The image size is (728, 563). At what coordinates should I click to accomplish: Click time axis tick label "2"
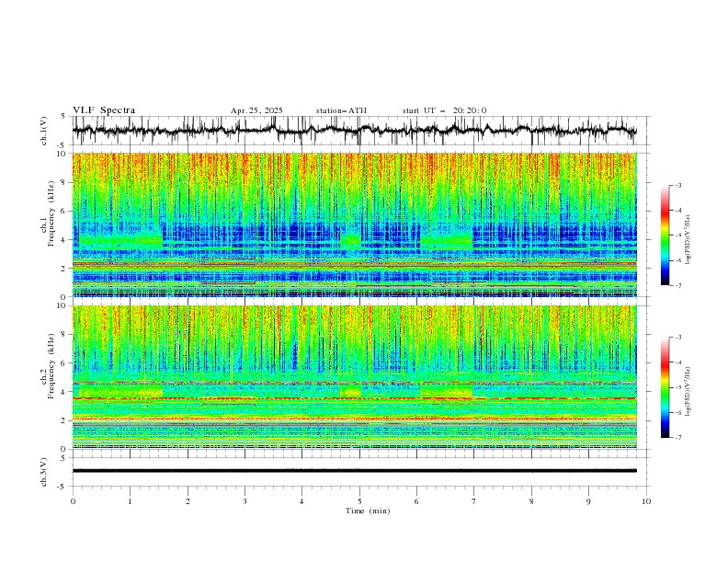tap(188, 501)
